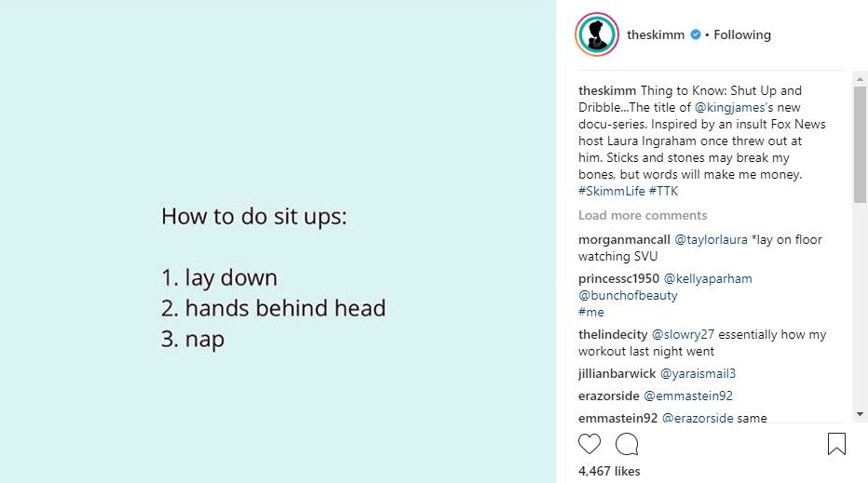868x483 pixels.
Task: Open the @taylorlaura mention
Action: [711, 239]
